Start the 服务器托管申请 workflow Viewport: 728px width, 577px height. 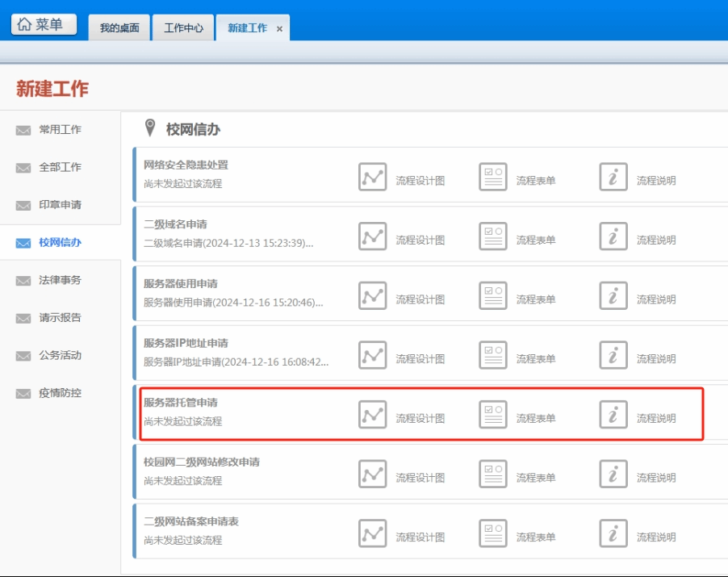180,402
